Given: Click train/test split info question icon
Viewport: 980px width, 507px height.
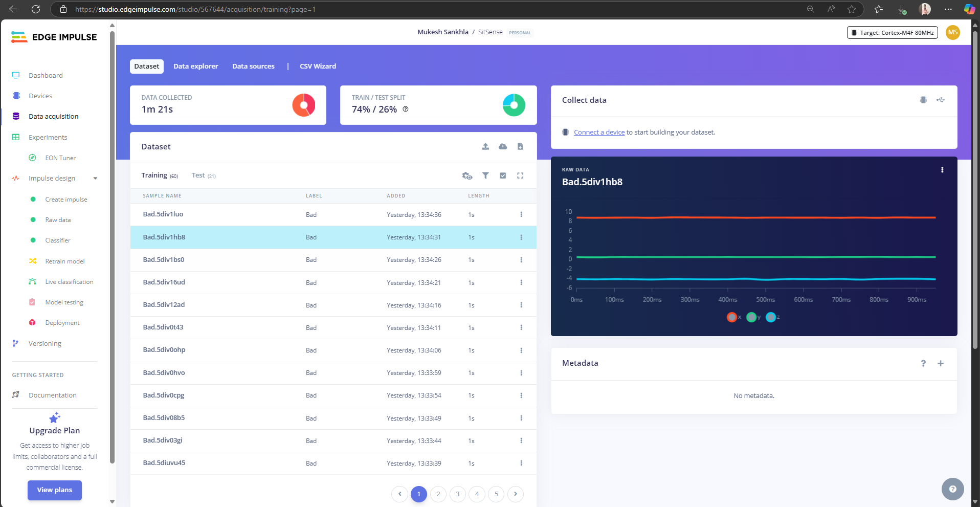Looking at the screenshot, I should pyautogui.click(x=406, y=109).
